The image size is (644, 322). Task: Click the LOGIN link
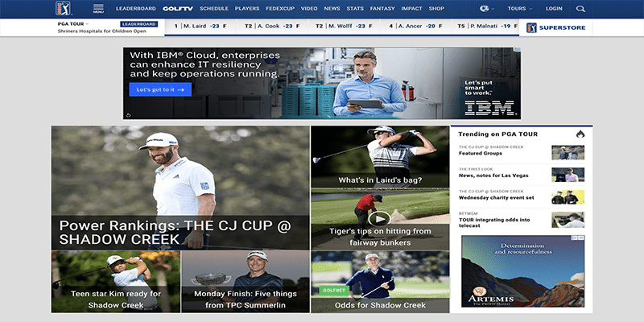[554, 9]
